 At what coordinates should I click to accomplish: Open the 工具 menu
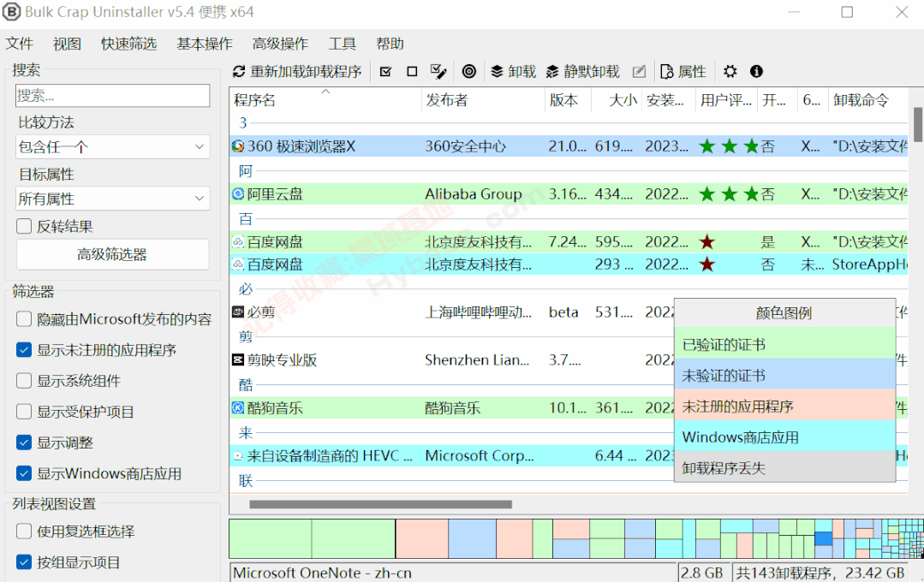click(x=342, y=45)
